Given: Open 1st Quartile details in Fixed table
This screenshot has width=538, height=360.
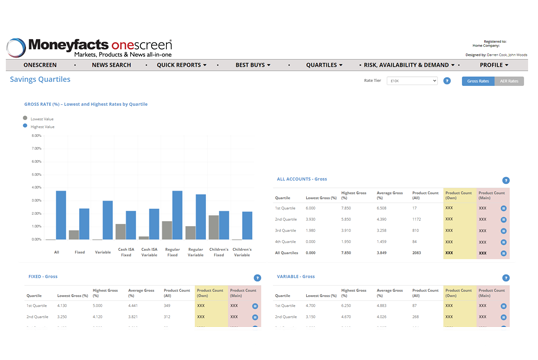Looking at the screenshot, I should (x=255, y=306).
